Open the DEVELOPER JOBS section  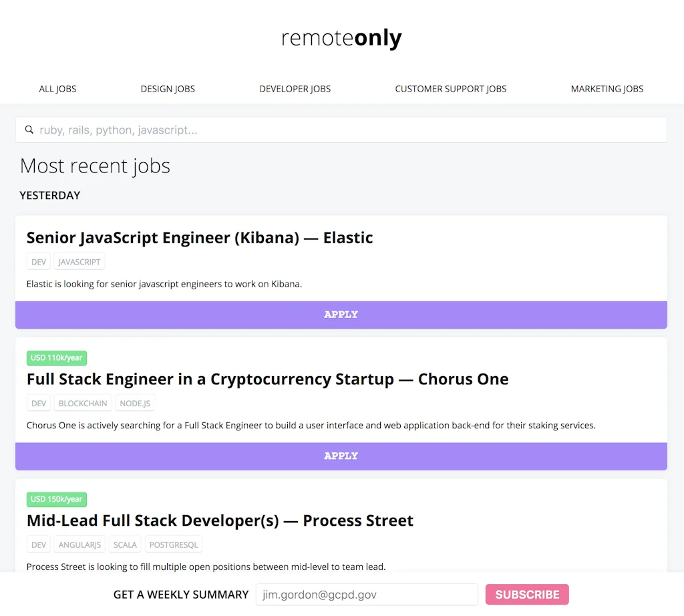(x=295, y=88)
